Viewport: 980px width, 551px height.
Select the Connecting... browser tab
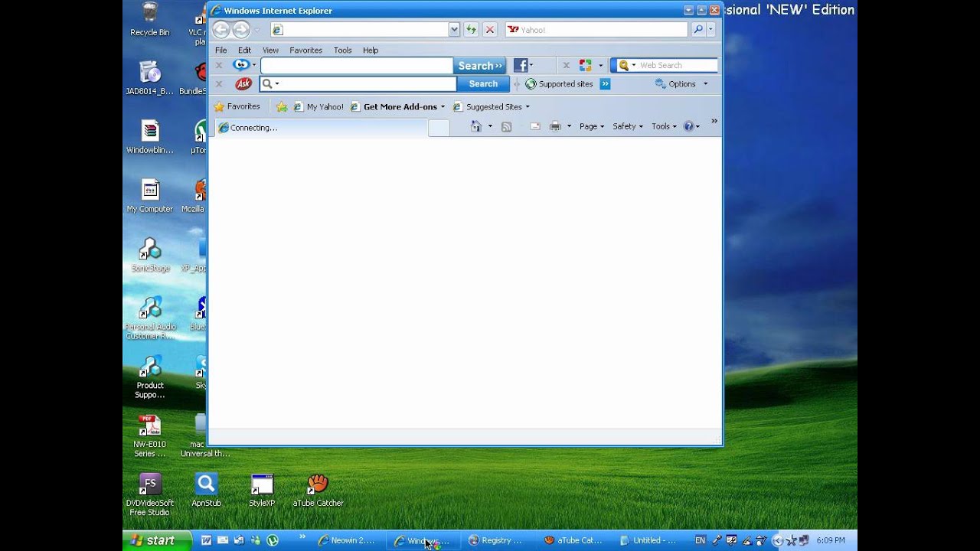(x=321, y=128)
